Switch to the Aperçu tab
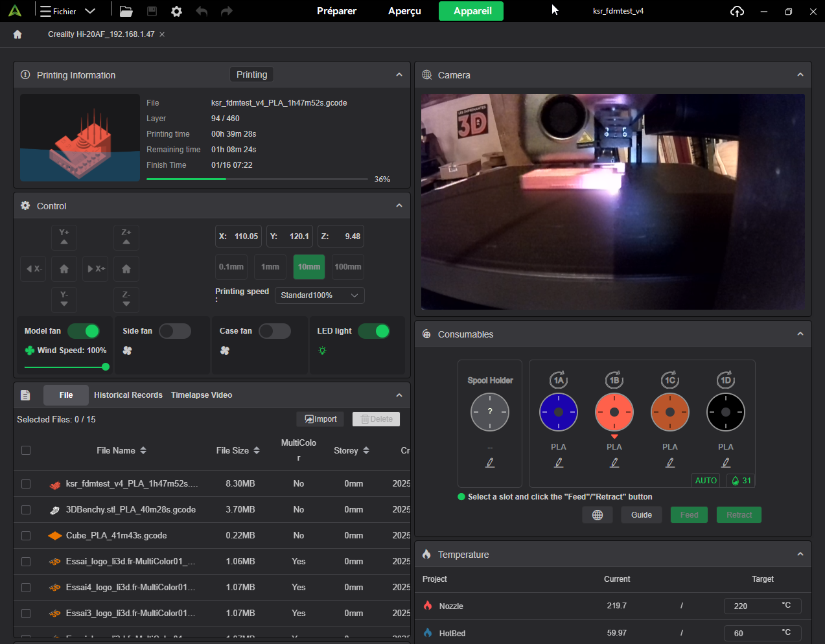 click(x=404, y=11)
